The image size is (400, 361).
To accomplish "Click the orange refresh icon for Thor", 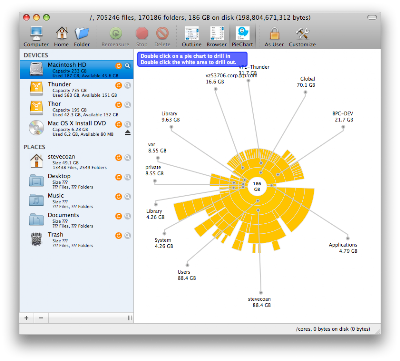I will click(118, 105).
